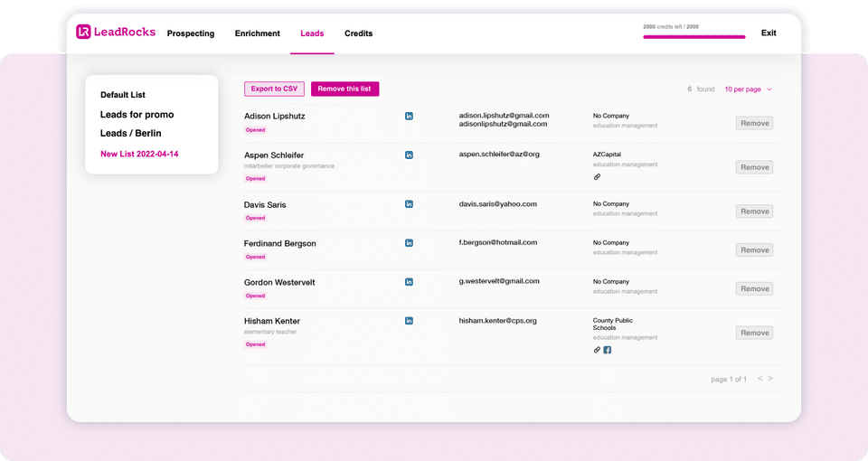This screenshot has height=461, width=868.
Task: Click the name Gordon Westervelt
Action: [x=279, y=282]
